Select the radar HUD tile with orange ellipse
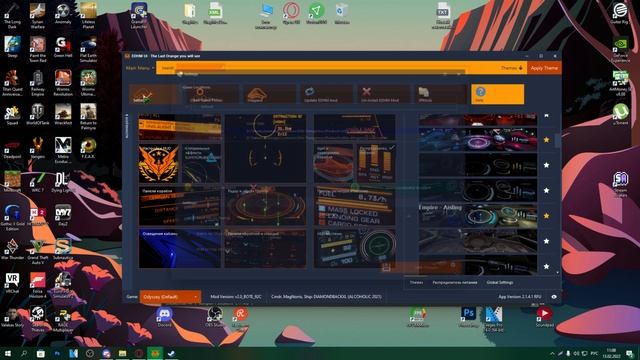The width and height of the screenshot is (640, 360). [x=265, y=207]
